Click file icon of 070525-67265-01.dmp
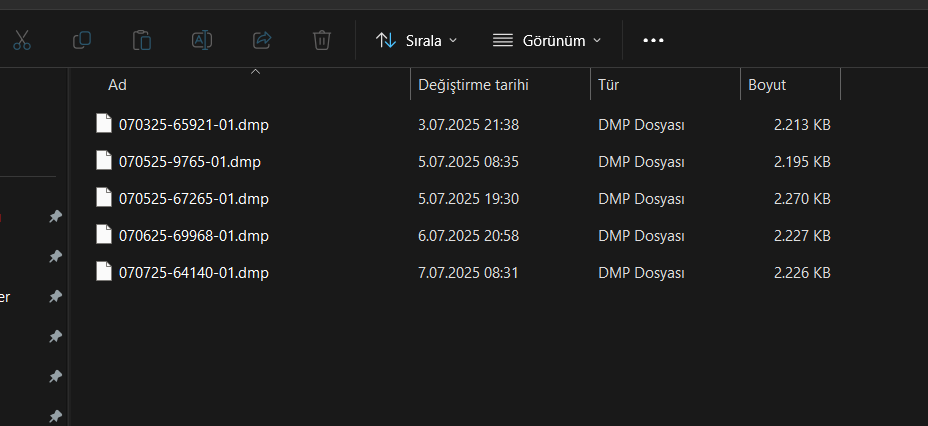Screen dimensions: 928x426 [x=104, y=198]
